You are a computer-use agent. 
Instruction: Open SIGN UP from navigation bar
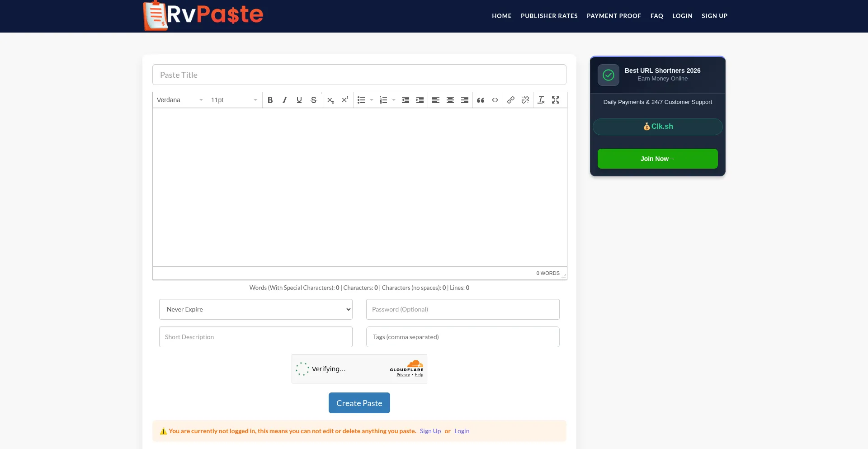point(714,16)
